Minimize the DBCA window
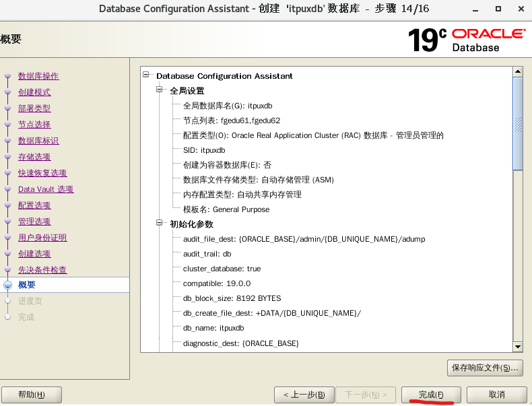 pyautogui.click(x=475, y=9)
